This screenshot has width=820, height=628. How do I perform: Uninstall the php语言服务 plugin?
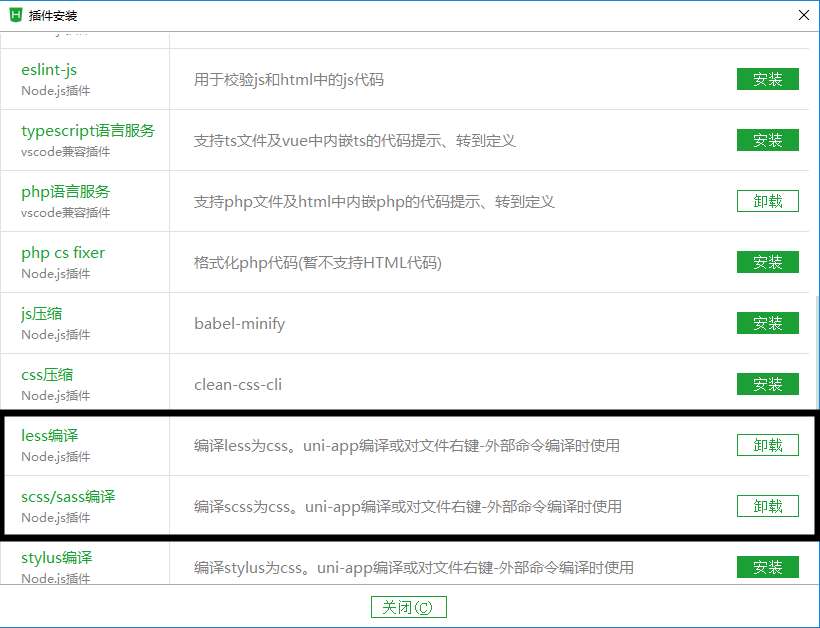(x=768, y=201)
